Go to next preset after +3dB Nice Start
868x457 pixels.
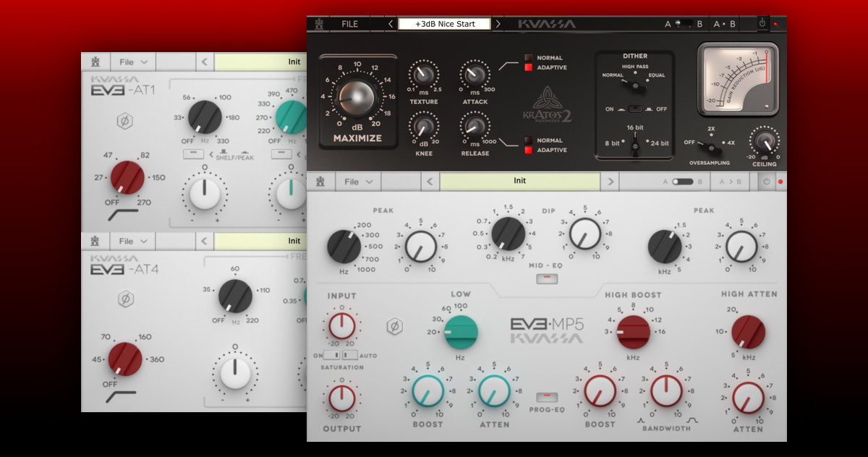498,24
